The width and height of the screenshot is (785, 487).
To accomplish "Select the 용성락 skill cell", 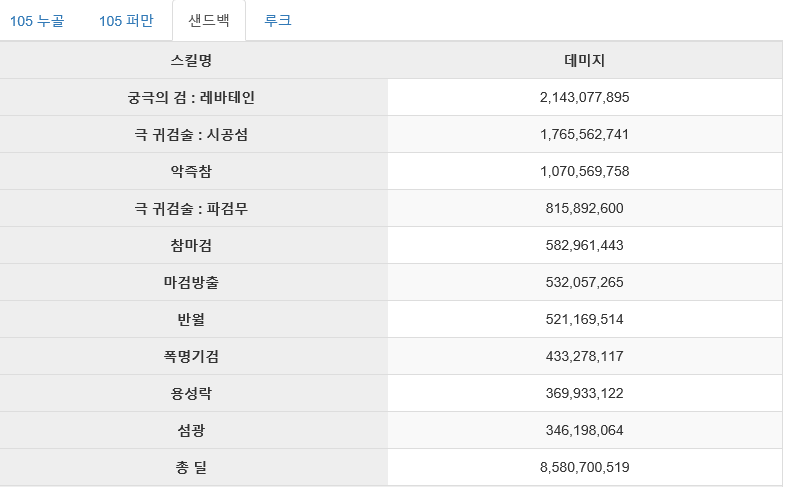I will [191, 393].
